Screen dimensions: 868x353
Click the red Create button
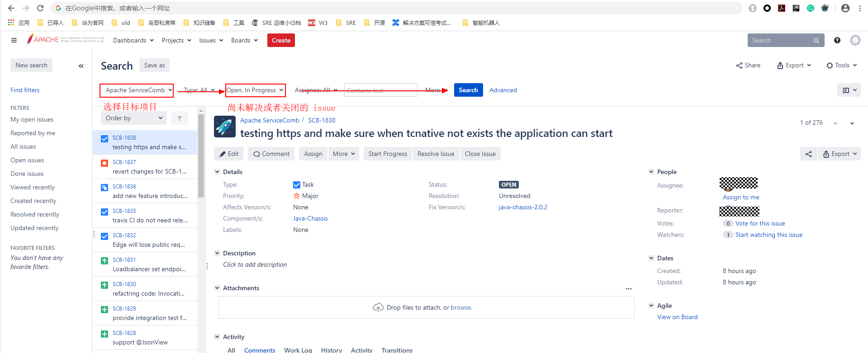tap(281, 40)
